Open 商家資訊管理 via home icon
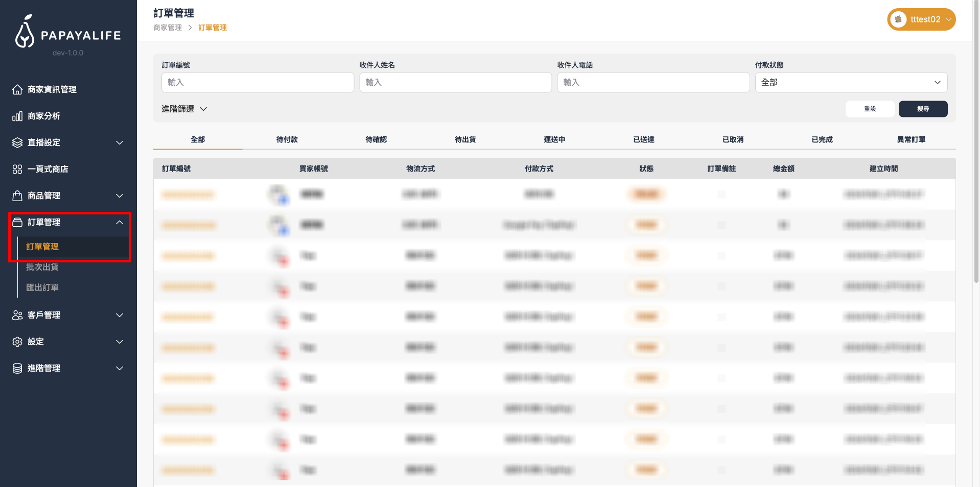The height and width of the screenshot is (487, 980). (x=17, y=90)
